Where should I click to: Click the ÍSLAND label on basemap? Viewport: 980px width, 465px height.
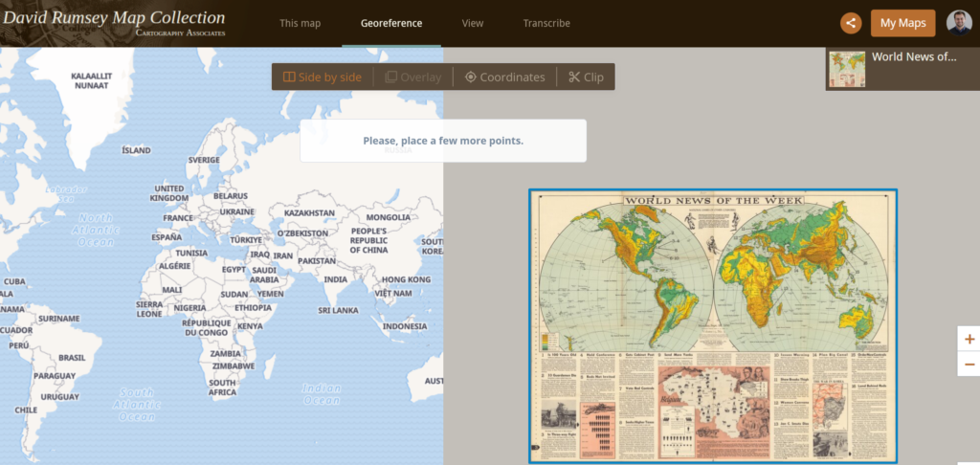click(136, 150)
